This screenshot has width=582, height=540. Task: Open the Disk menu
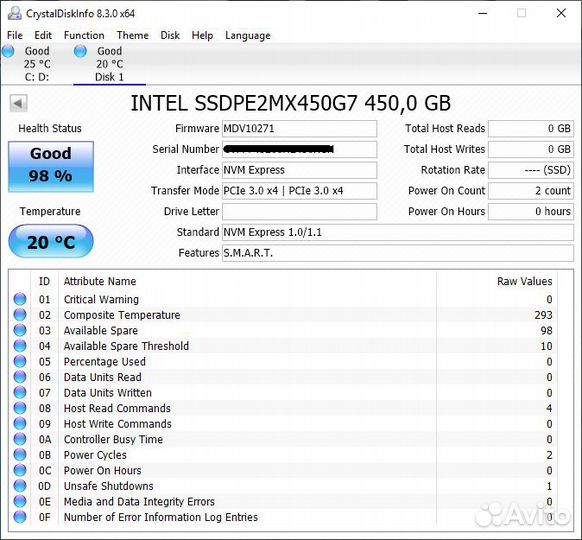170,35
